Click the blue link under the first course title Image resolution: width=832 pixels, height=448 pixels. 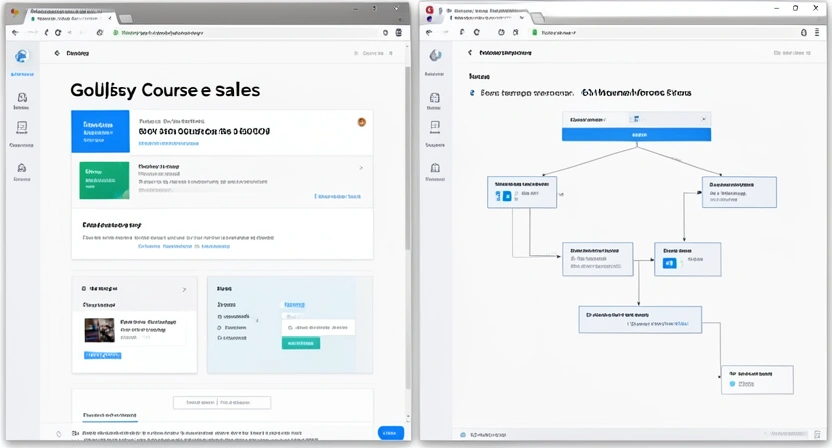(x=169, y=143)
